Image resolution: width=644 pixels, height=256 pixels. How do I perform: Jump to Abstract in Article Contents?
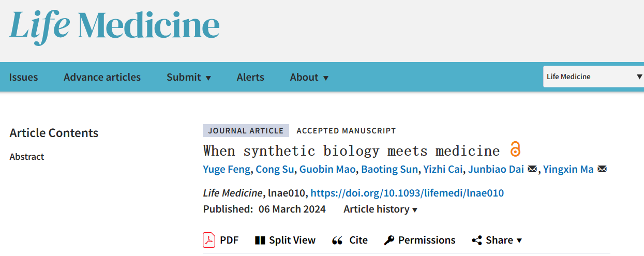27,157
